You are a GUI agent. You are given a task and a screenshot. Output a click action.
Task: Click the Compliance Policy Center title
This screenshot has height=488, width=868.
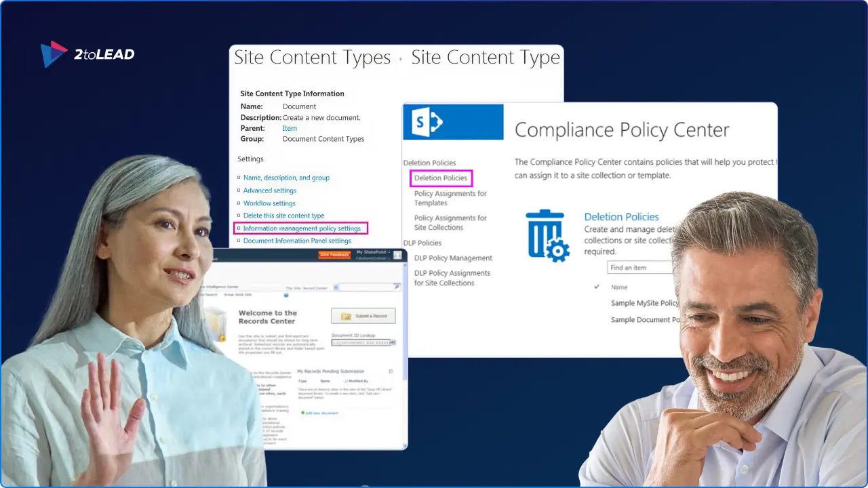(x=622, y=130)
